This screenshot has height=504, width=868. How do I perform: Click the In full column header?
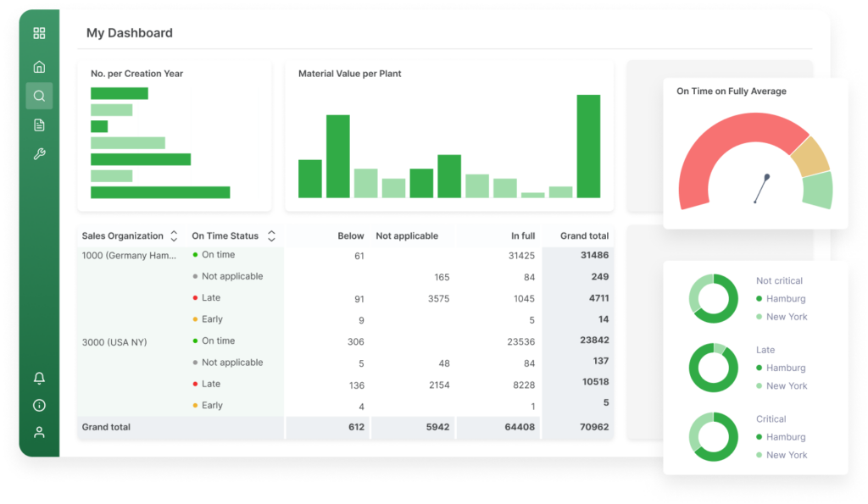pos(522,236)
